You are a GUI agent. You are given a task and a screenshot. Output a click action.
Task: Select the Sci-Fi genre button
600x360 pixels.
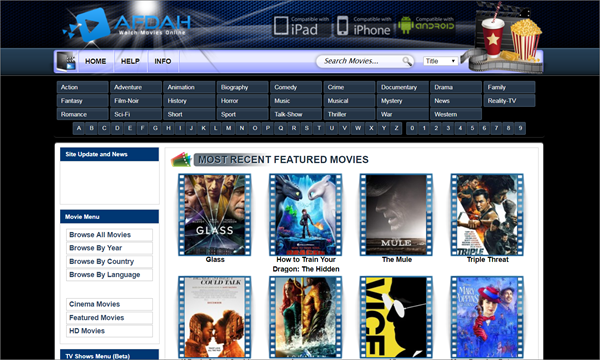(x=136, y=114)
